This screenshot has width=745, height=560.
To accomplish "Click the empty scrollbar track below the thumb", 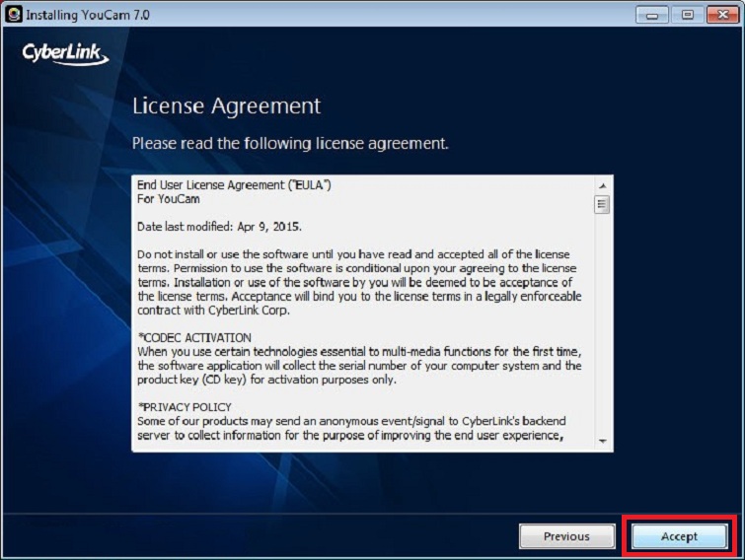I will (602, 325).
